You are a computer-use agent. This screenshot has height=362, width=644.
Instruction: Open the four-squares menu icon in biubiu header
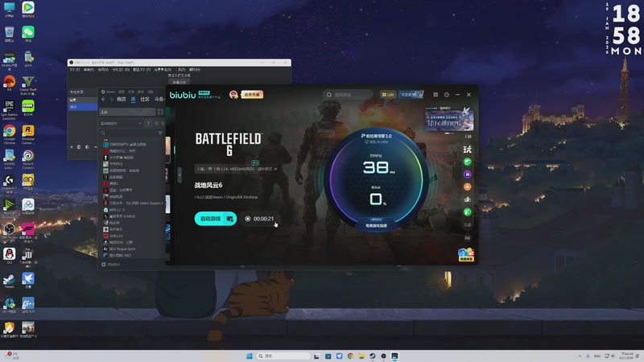point(436,95)
